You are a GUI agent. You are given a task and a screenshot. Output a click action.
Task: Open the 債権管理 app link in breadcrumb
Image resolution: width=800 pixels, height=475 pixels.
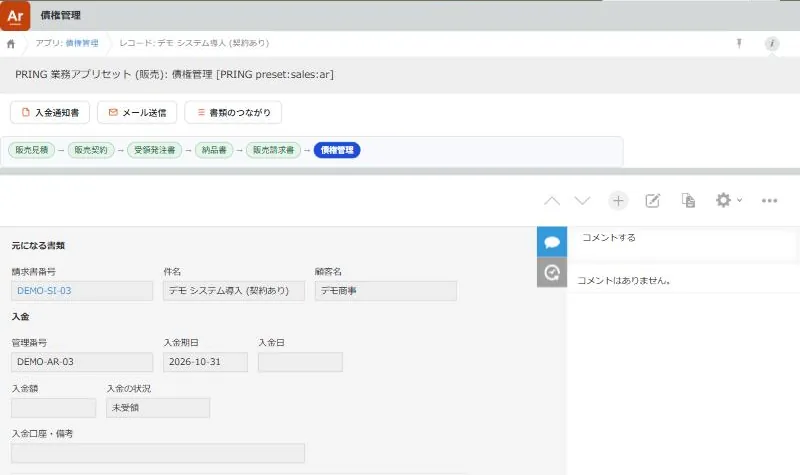(x=82, y=43)
